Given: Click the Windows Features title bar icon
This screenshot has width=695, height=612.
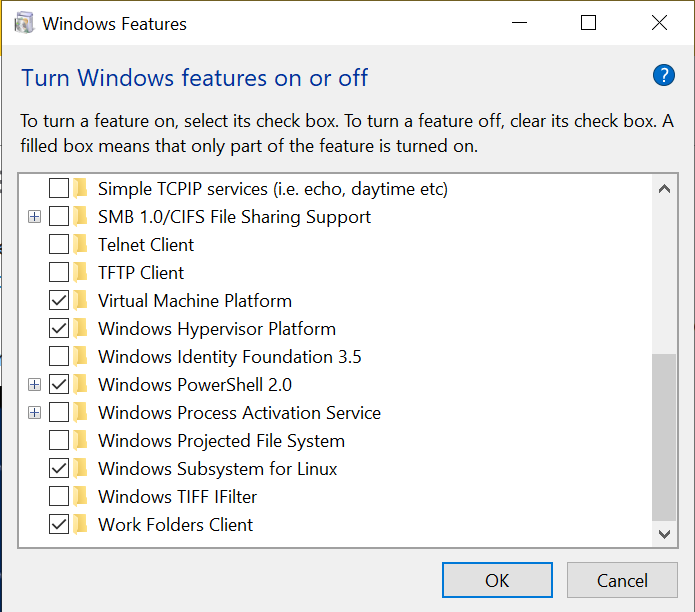Looking at the screenshot, I should [x=25, y=23].
